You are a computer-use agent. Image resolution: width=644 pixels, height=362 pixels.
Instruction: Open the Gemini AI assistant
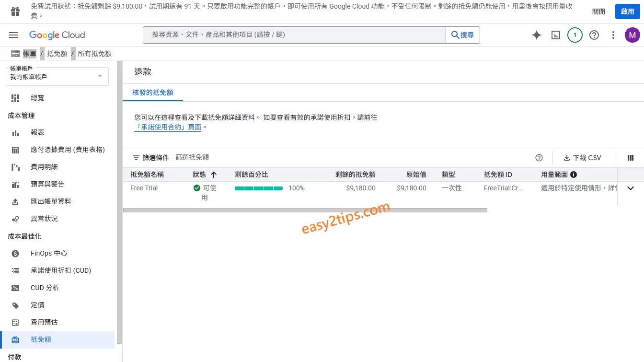(536, 35)
